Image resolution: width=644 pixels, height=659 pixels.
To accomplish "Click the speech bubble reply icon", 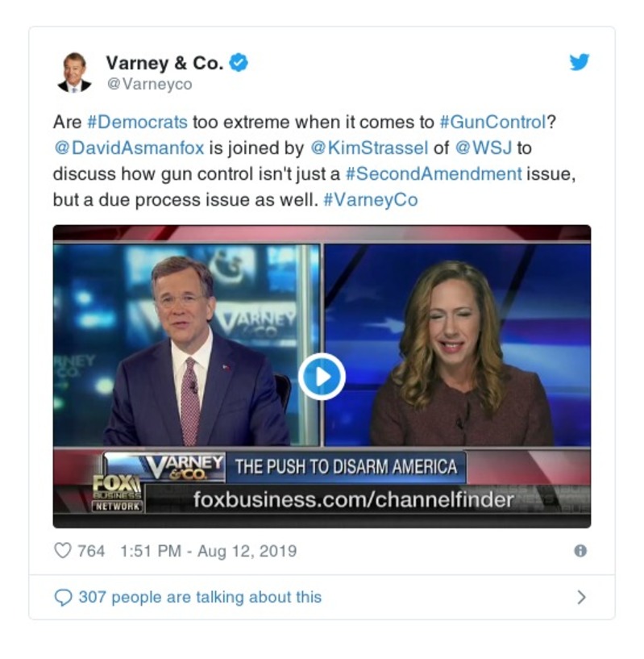I will [x=64, y=597].
